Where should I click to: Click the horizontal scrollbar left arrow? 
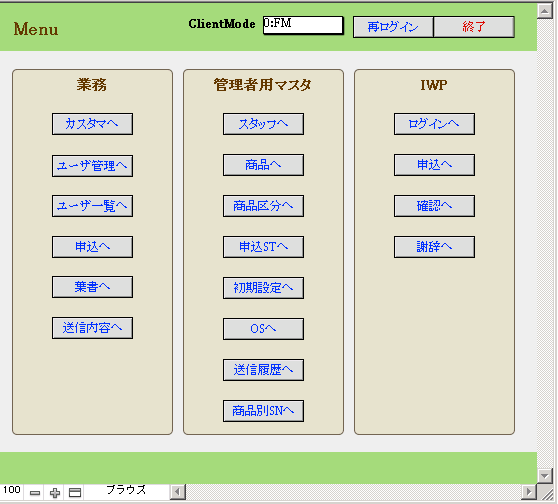coord(178,493)
